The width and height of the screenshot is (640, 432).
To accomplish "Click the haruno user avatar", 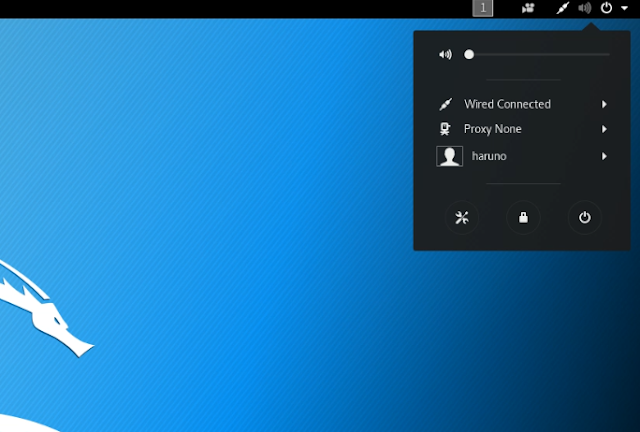I will pos(450,156).
